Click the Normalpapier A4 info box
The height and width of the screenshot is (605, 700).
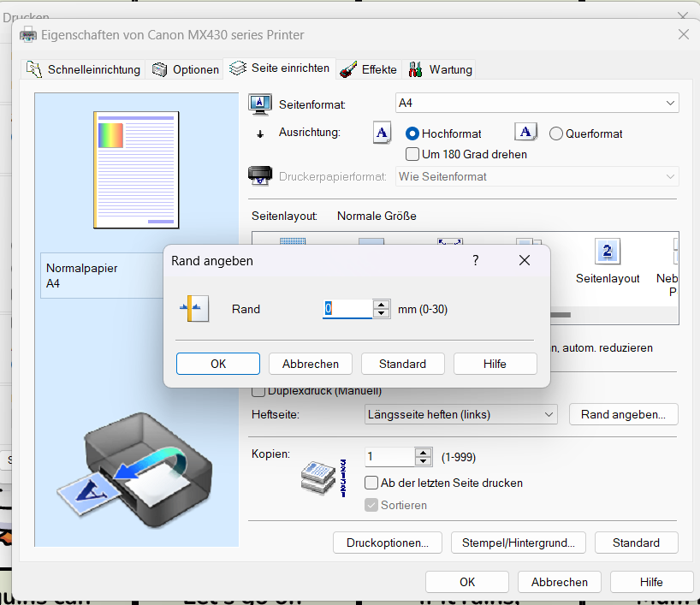point(102,276)
